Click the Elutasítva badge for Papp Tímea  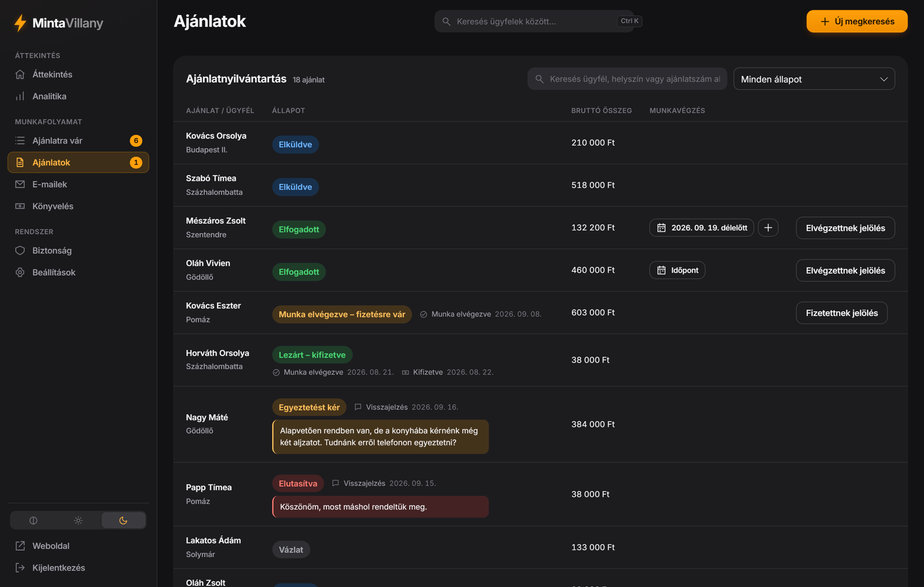(298, 483)
